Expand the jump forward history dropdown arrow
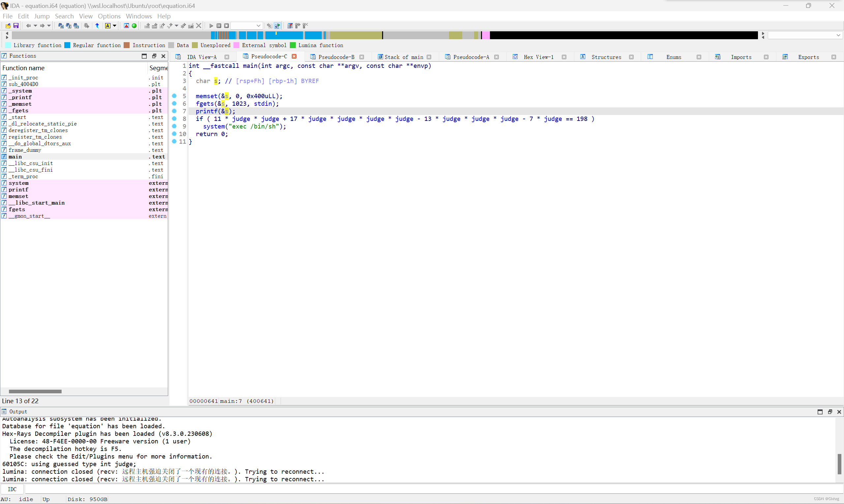Screen dimensions: 844x504 click(x=49, y=26)
